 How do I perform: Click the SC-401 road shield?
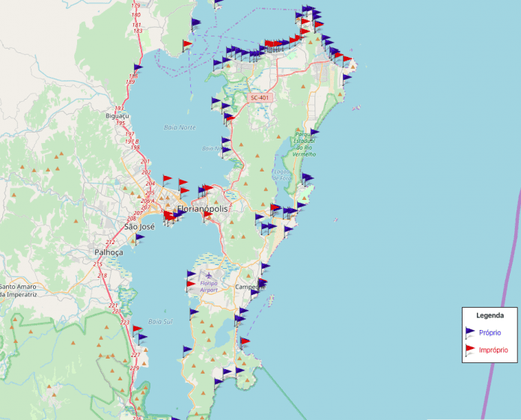click(x=258, y=97)
